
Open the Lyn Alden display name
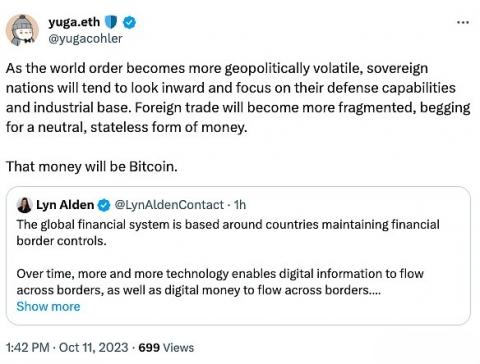[65, 205]
